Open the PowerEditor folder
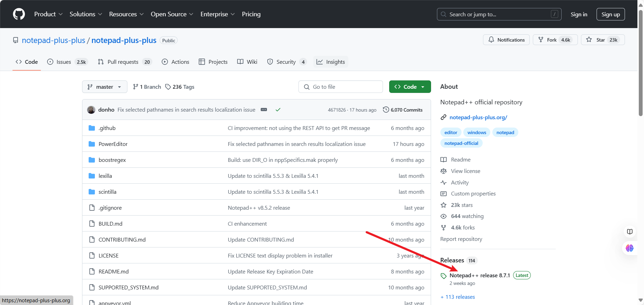 click(x=113, y=144)
